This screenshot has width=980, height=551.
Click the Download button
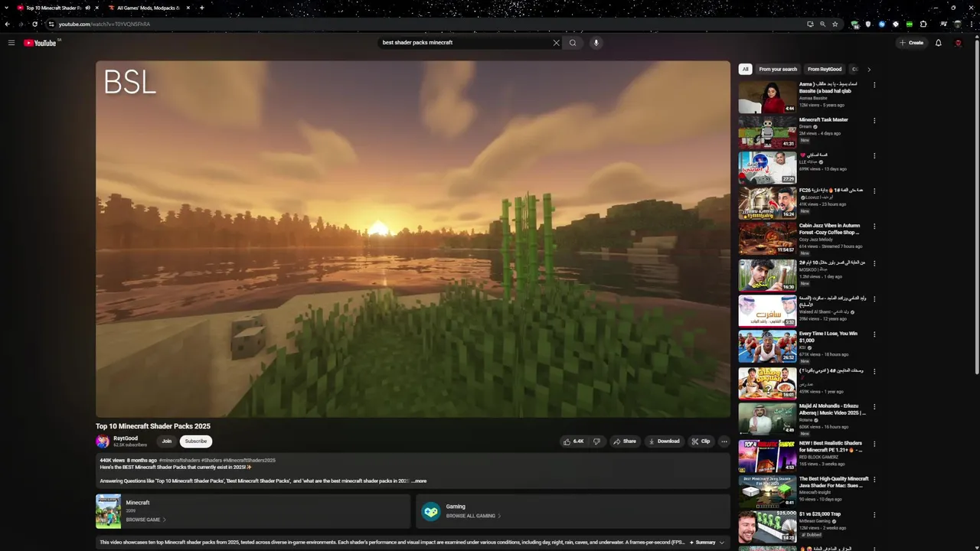[x=664, y=441]
